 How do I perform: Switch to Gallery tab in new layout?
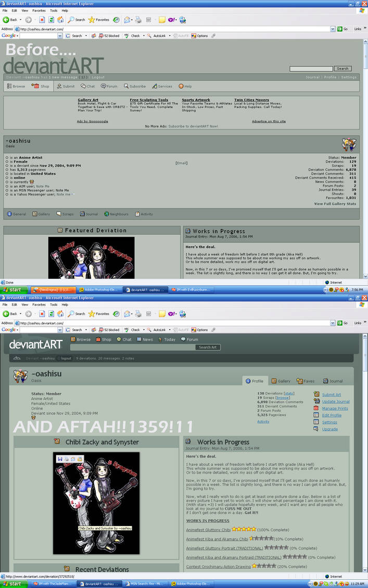point(281,381)
